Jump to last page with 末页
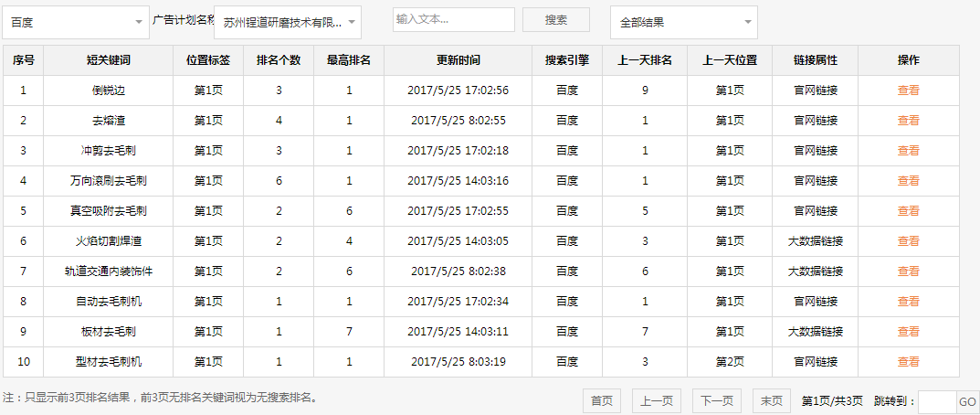980x415 pixels. 771,401
